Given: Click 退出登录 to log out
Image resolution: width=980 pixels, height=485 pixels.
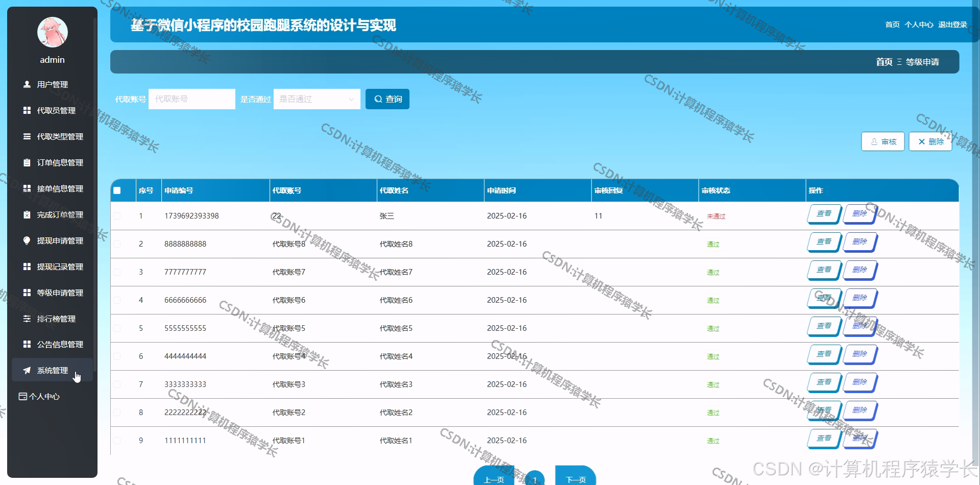Looking at the screenshot, I should tap(952, 25).
